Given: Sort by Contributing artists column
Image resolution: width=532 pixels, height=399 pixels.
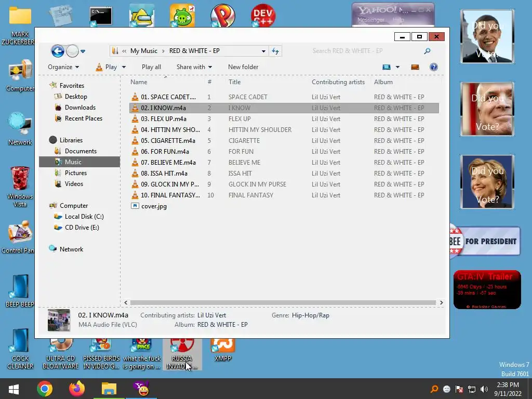Looking at the screenshot, I should pyautogui.click(x=338, y=82).
